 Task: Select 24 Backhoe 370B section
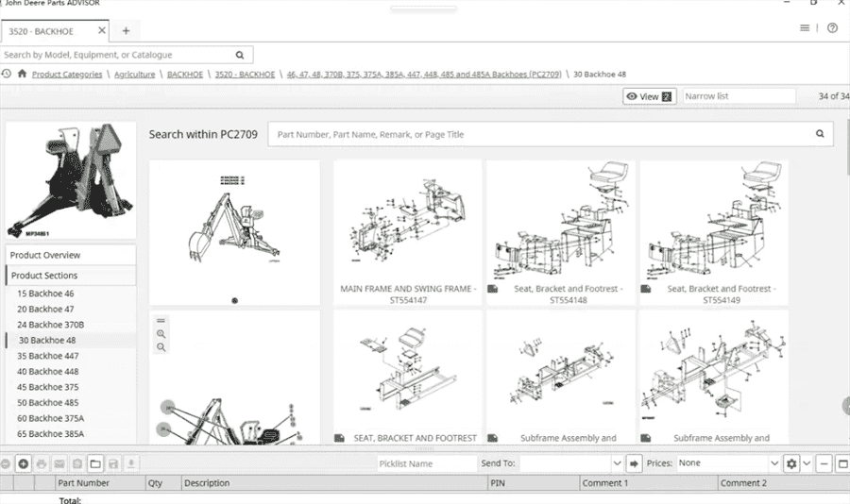[50, 325]
